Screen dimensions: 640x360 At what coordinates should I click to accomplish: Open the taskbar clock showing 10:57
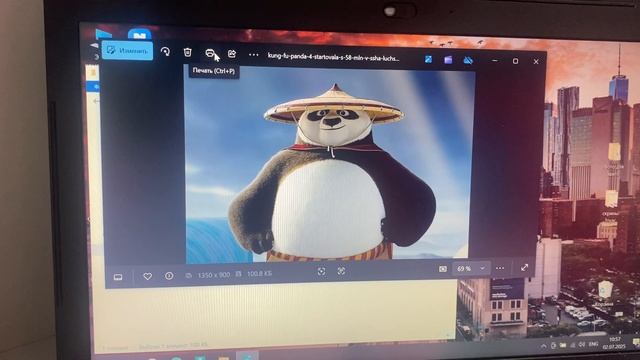pos(615,343)
